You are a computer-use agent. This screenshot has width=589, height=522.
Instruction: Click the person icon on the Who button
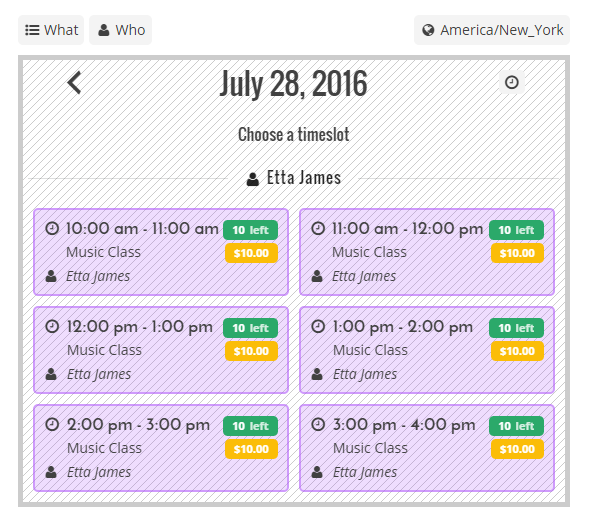[x=104, y=30]
